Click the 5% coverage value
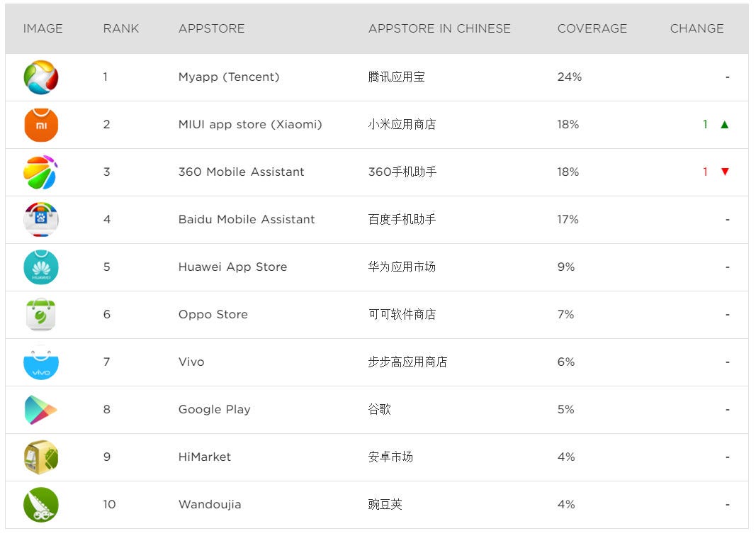This screenshot has height=536, width=756. pyautogui.click(x=565, y=410)
